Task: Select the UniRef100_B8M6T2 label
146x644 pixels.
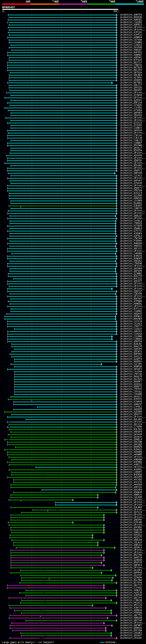Action: (x=131, y=387)
